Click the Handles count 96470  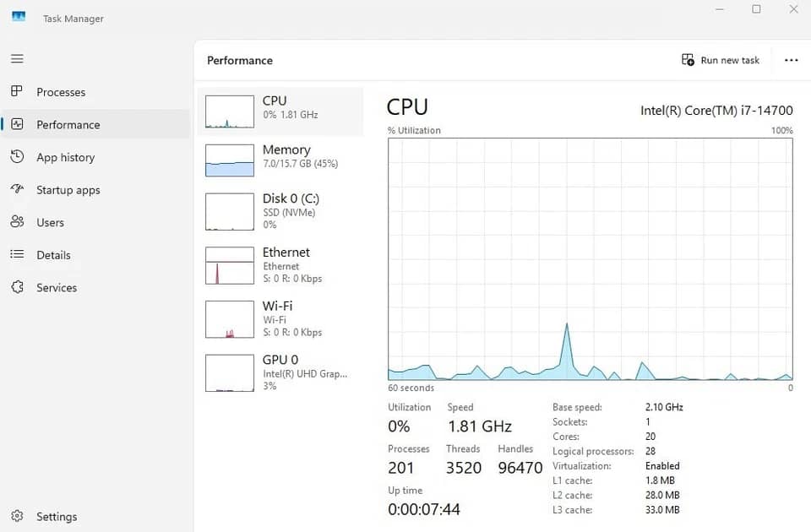tap(520, 468)
